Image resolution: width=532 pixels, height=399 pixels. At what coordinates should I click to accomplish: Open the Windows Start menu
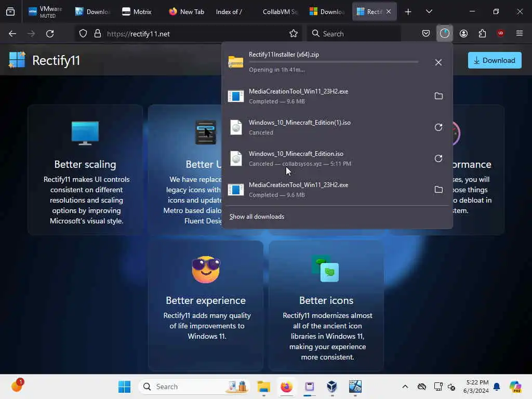(124, 387)
